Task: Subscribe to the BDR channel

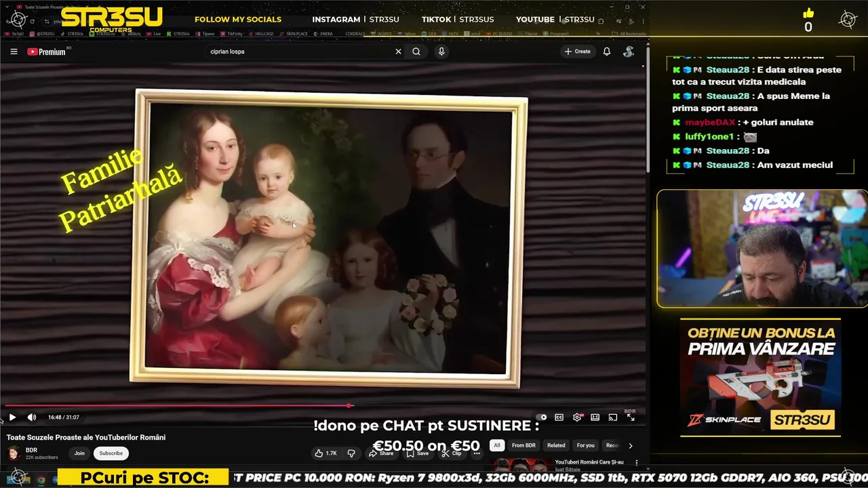Action: point(111,453)
